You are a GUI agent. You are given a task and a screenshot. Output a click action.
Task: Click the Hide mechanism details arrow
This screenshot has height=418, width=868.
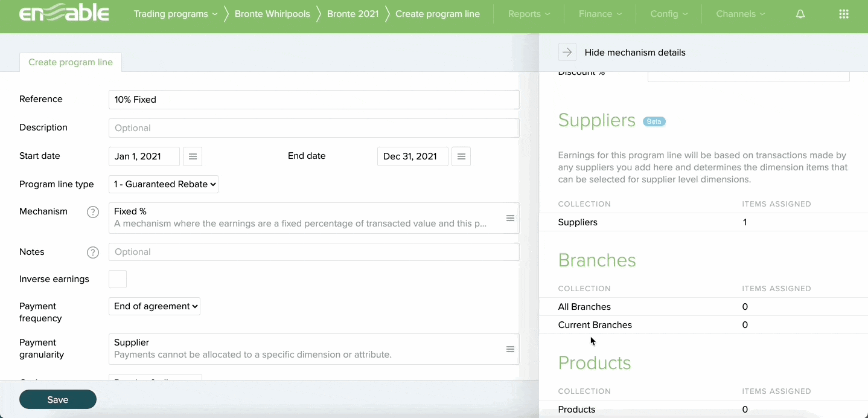click(x=567, y=53)
